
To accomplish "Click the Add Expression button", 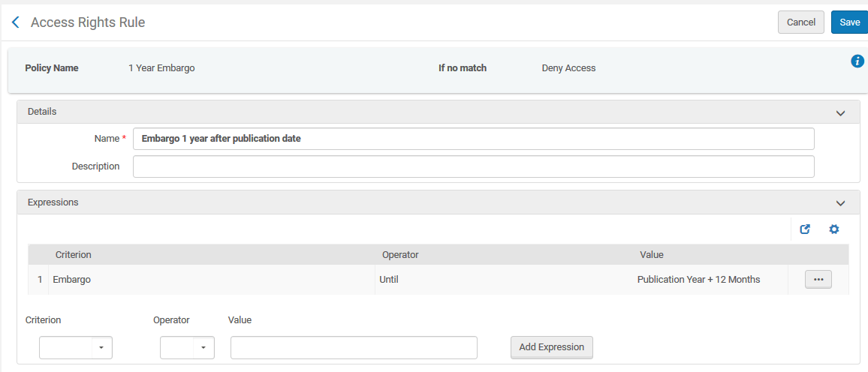I will point(551,347).
